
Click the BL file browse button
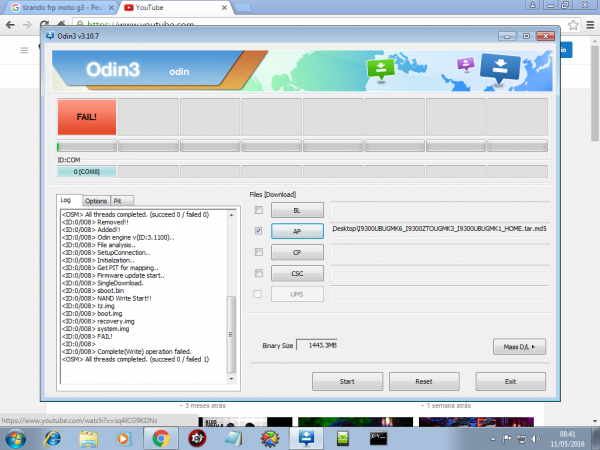[x=297, y=210]
